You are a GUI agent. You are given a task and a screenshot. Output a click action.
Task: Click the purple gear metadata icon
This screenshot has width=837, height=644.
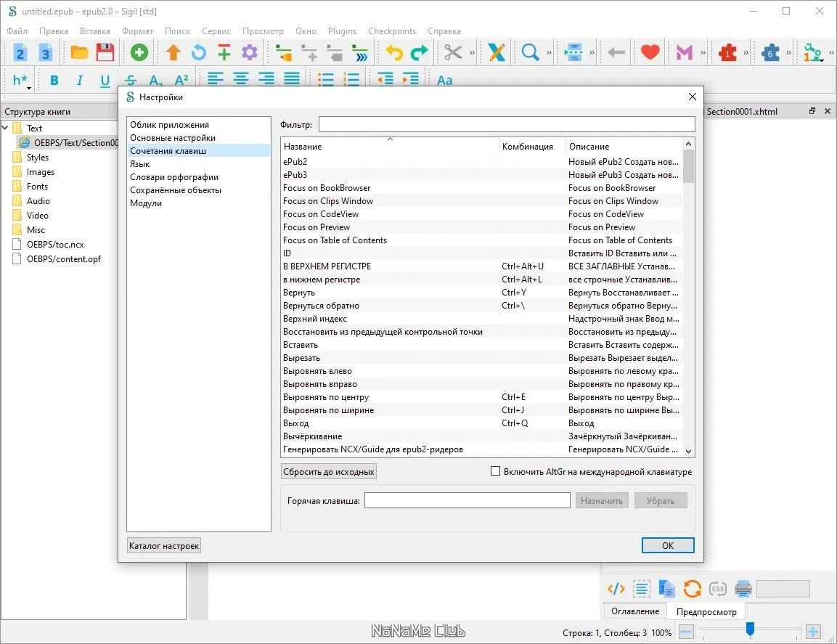[x=249, y=52]
